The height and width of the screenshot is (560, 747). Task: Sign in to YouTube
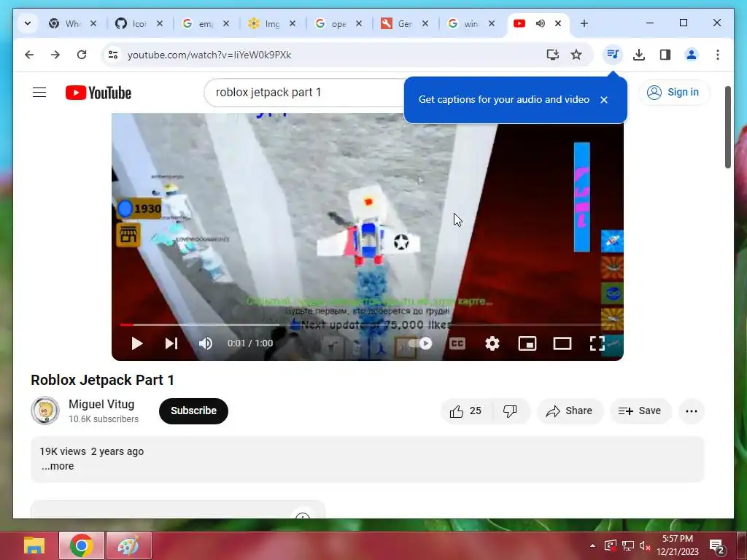click(x=673, y=93)
